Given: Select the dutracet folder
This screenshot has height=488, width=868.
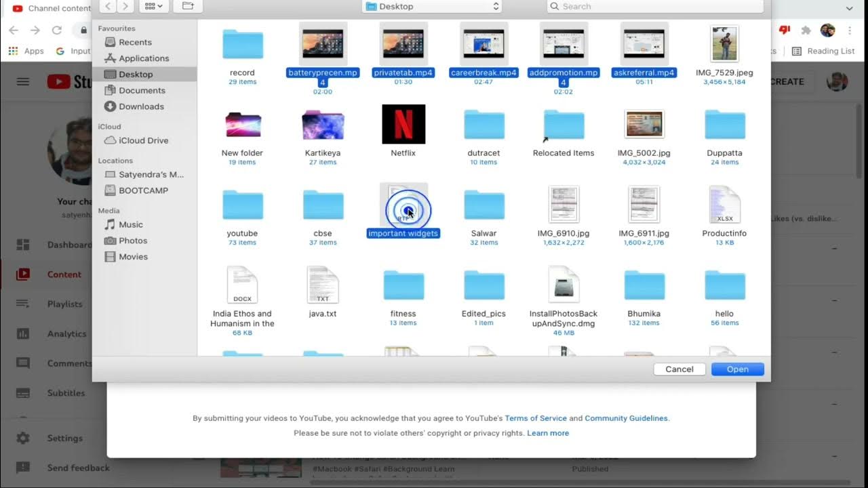Looking at the screenshot, I should (x=484, y=125).
